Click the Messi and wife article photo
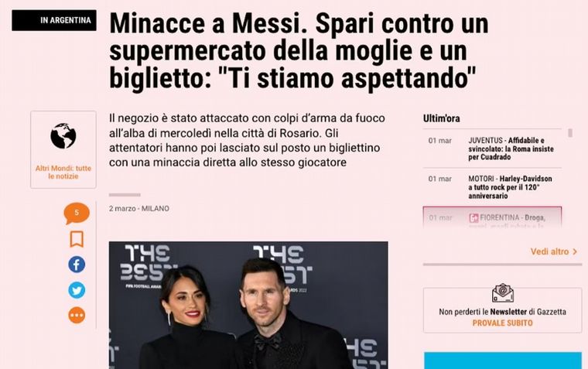 (x=248, y=306)
